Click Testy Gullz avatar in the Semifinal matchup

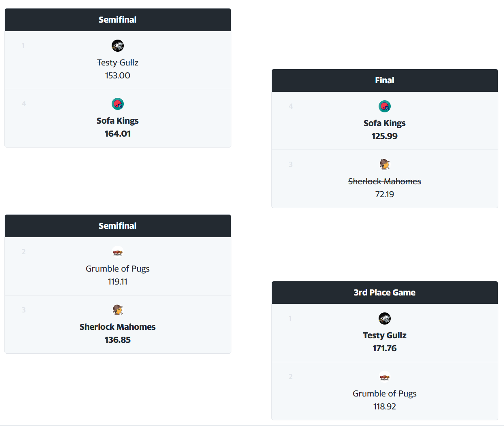point(118,46)
